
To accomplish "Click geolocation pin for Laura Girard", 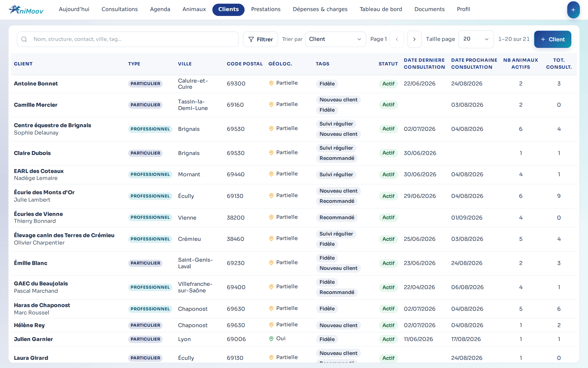I will pos(271,357).
